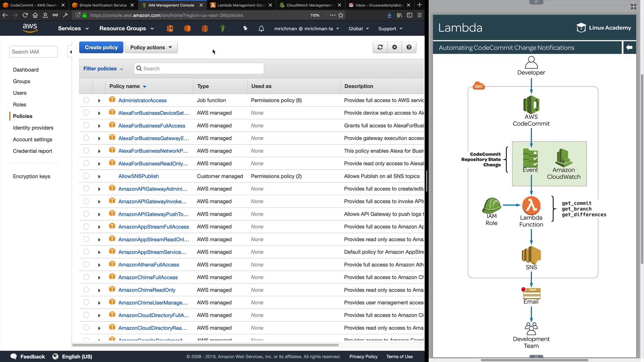Click the policy Search input field
This screenshot has height=362, width=644.
point(201,68)
